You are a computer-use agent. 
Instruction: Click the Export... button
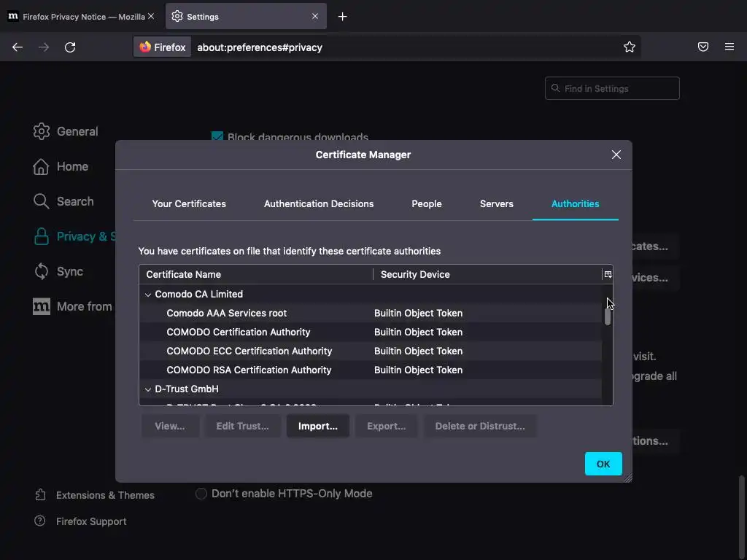coord(387,426)
